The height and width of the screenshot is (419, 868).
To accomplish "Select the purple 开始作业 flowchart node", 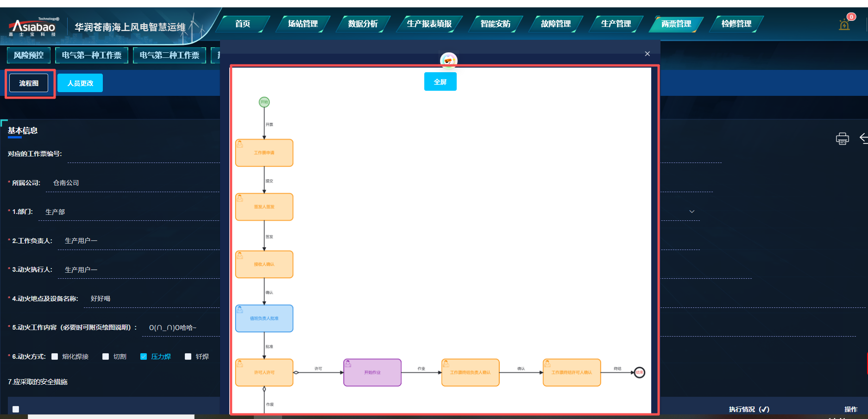I will click(372, 372).
